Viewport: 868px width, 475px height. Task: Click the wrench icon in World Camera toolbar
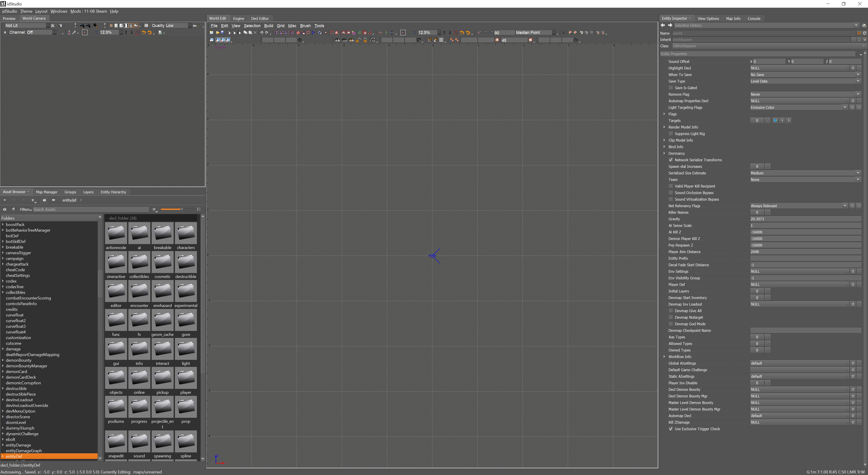(74, 33)
